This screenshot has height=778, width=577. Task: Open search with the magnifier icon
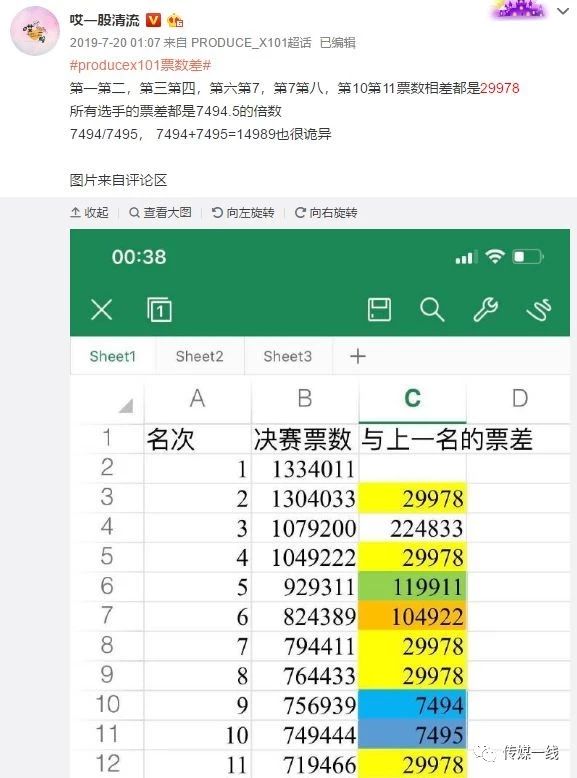(x=432, y=310)
